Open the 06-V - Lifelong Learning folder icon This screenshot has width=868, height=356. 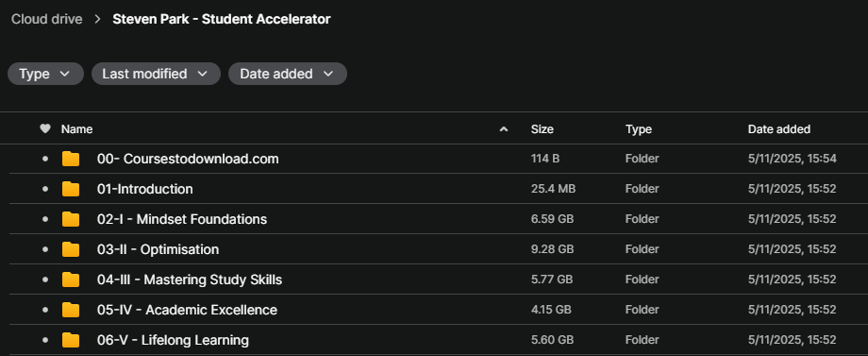tap(71, 340)
